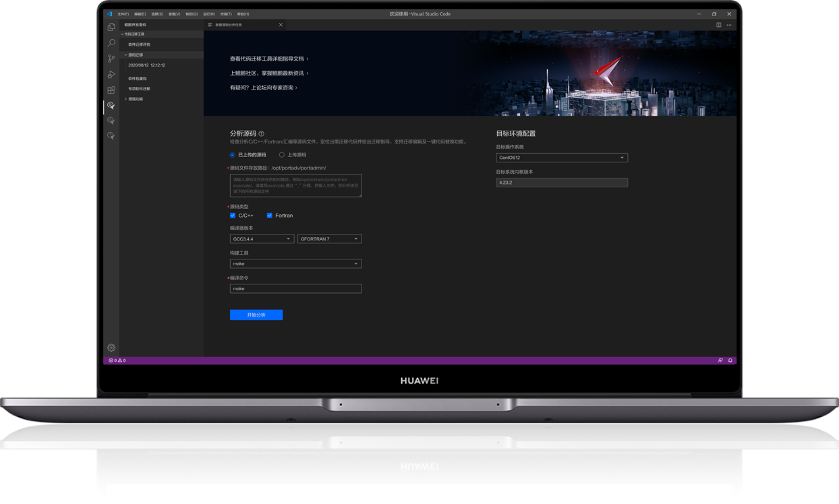Click the 编译命令 make input field
This screenshot has height=504, width=839.
pos(296,288)
